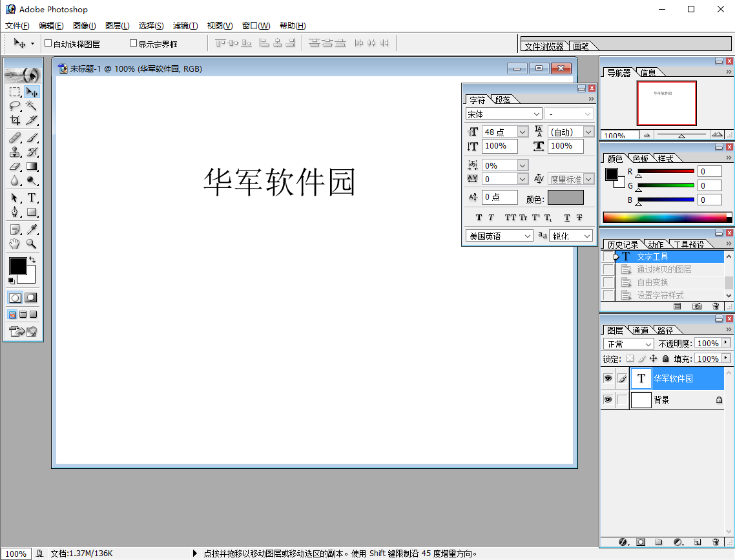
Task: Toggle faux bold in Character panel
Action: (x=479, y=217)
